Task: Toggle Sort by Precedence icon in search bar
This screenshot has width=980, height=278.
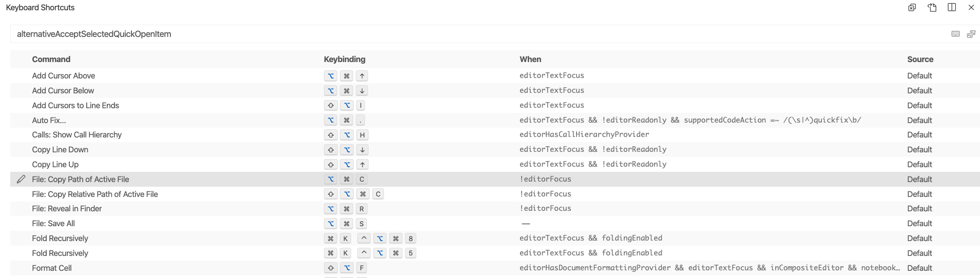Action: point(971,34)
